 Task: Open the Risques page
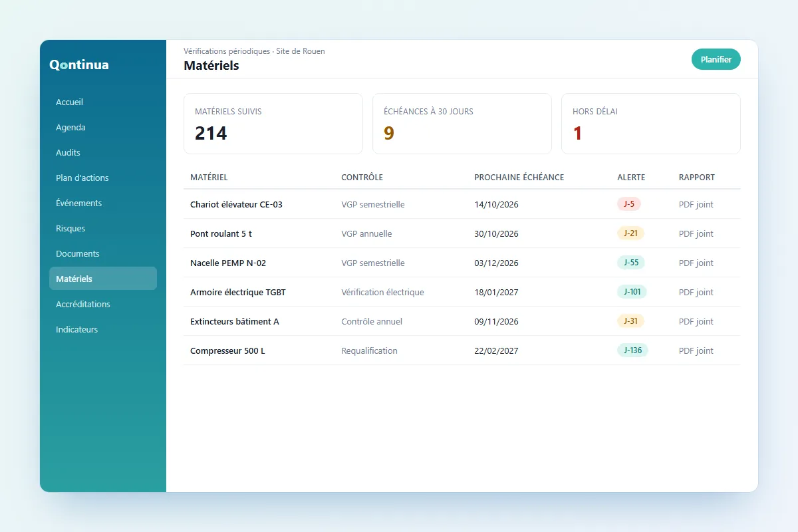coord(103,228)
